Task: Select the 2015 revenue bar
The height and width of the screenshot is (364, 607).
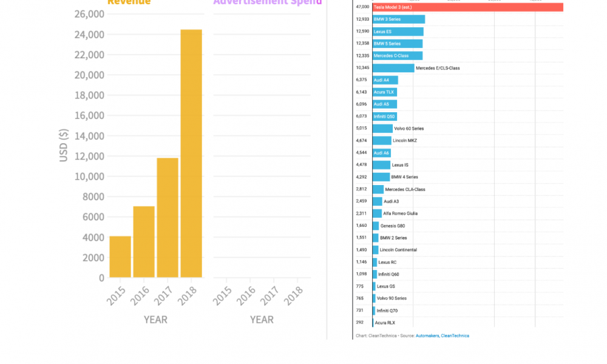Action: 120,257
